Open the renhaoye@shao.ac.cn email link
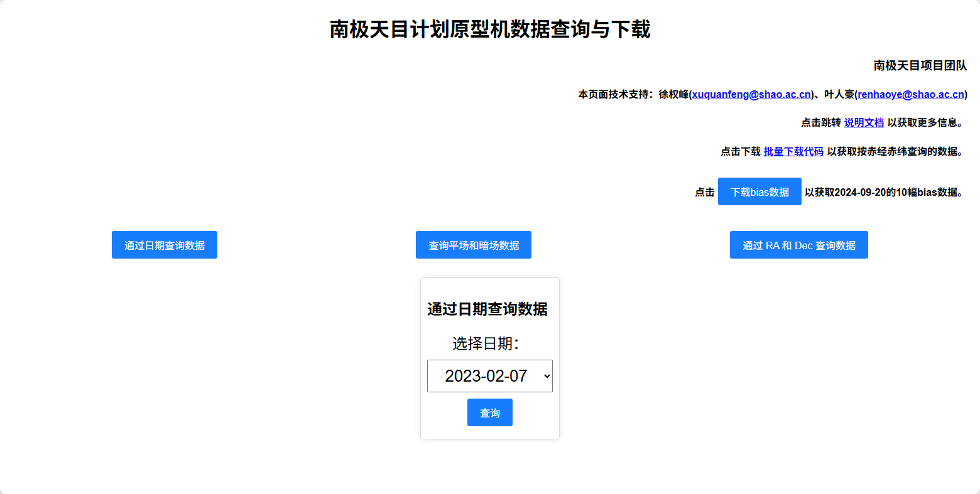The width and height of the screenshot is (980, 494). click(x=910, y=94)
